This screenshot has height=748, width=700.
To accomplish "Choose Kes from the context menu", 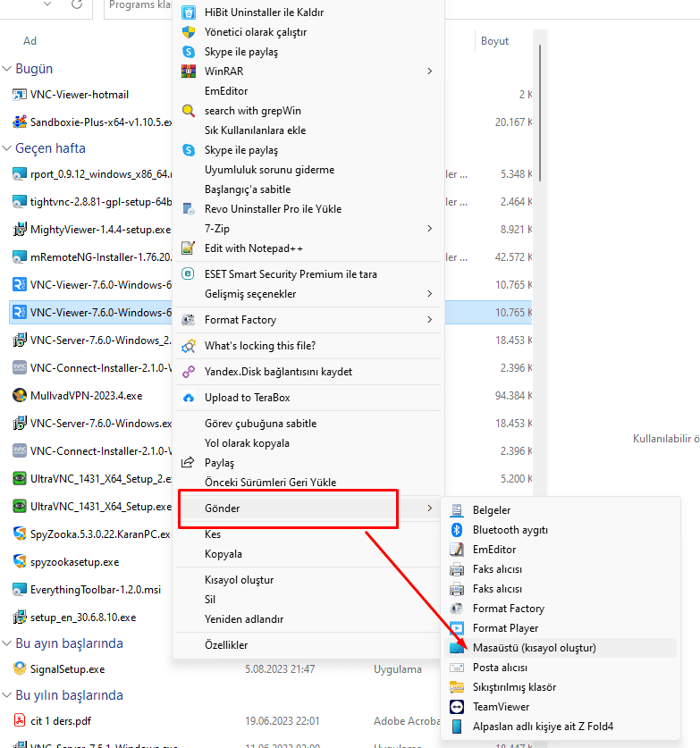I will [308, 534].
